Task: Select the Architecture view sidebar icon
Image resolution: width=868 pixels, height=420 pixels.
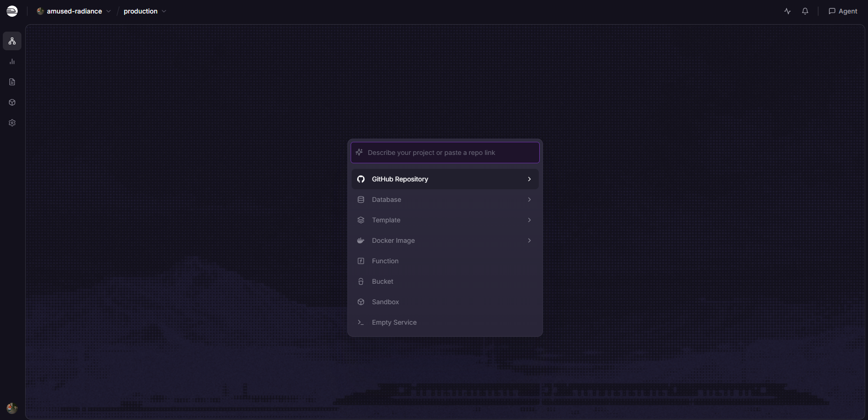Action: 12,41
